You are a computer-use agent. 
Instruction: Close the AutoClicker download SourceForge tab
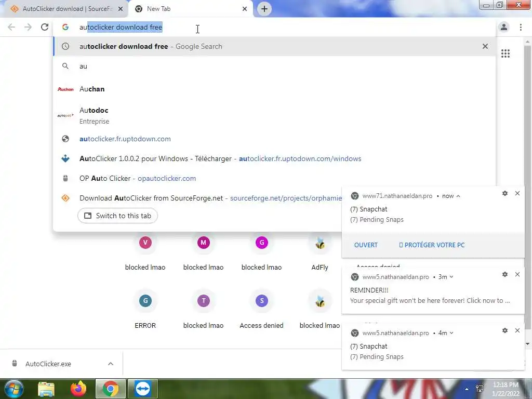click(x=121, y=9)
